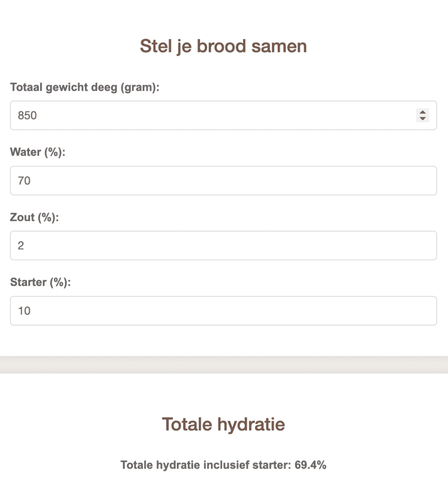The width and height of the screenshot is (448, 484).
Task: Increase dough weight with the up arrow
Action: click(422, 112)
